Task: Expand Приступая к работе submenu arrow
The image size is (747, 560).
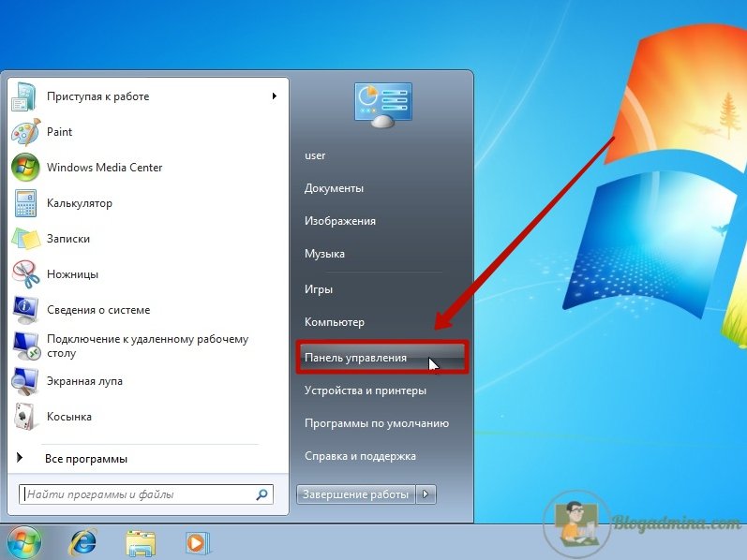Action: point(274,96)
